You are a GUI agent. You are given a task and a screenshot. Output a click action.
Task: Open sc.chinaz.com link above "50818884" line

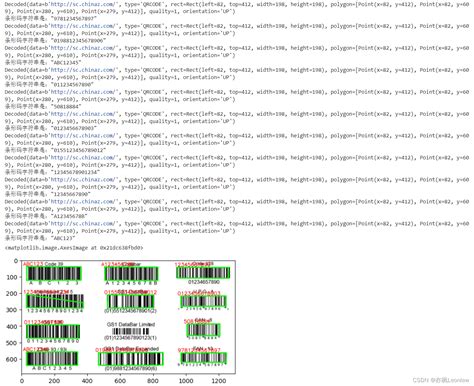pyautogui.click(x=82, y=92)
